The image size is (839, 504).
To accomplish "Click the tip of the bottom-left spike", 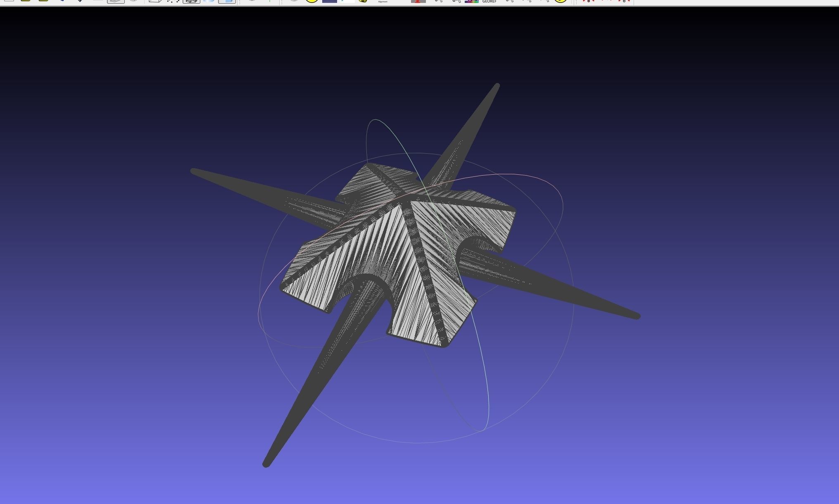I will pyautogui.click(x=266, y=464).
